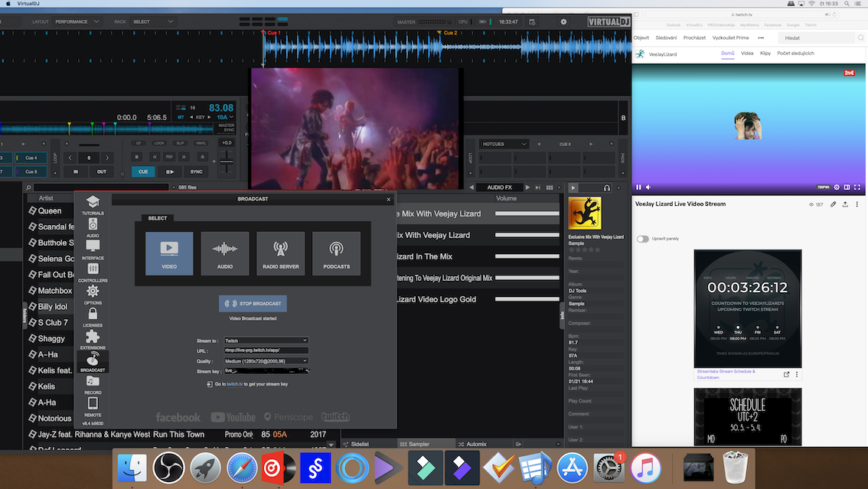Image resolution: width=868 pixels, height=489 pixels.
Task: Open the Twitch stream more options menu
Action: coord(857,204)
